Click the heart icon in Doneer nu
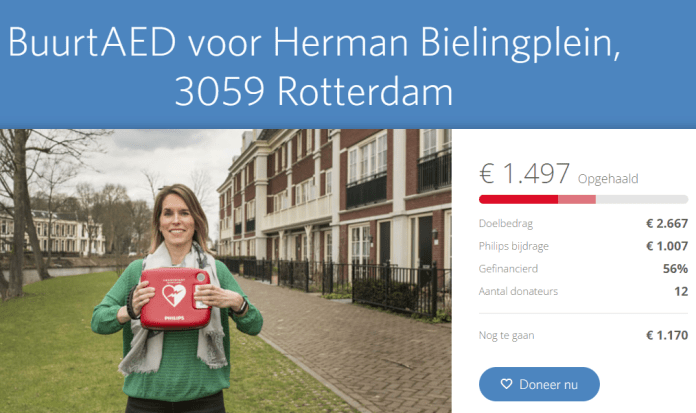 pyautogui.click(x=506, y=384)
